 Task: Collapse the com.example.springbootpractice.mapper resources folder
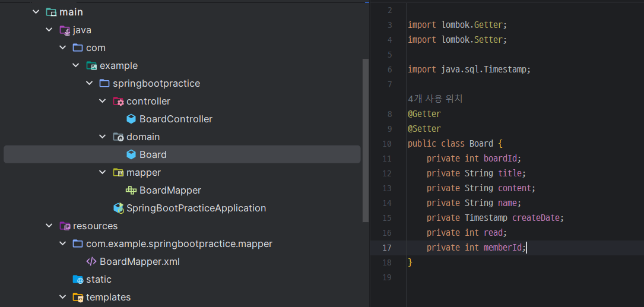pos(62,243)
